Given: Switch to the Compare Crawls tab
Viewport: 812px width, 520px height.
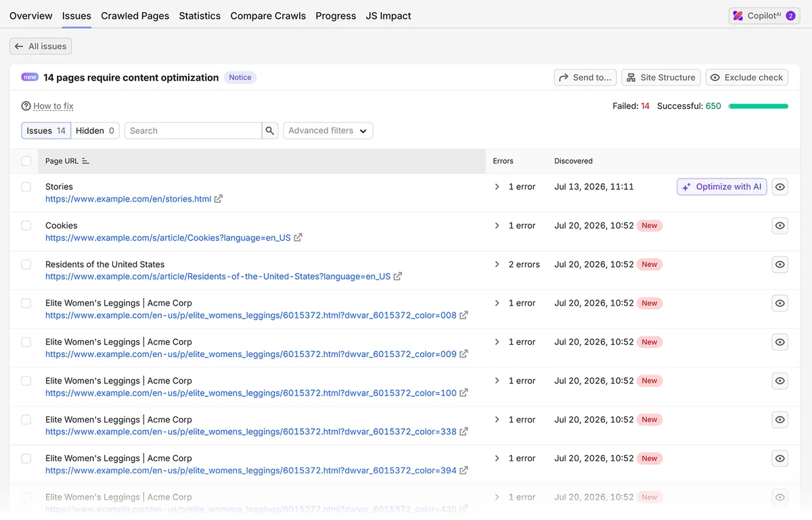Looking at the screenshot, I should click(268, 16).
